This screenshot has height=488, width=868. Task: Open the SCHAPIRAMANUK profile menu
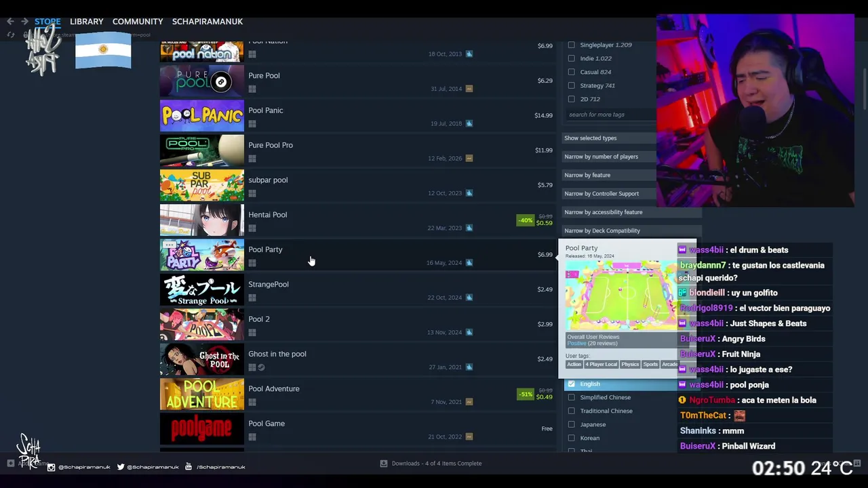click(208, 22)
